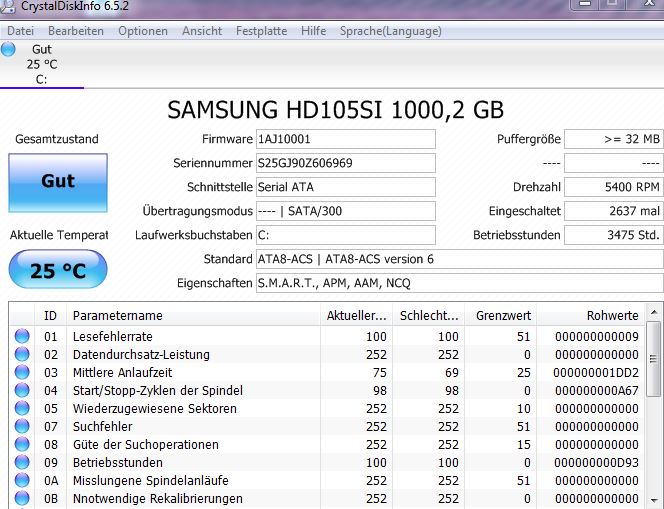Click the Schlecht... column header
The height and width of the screenshot is (509, 664).
[429, 315]
